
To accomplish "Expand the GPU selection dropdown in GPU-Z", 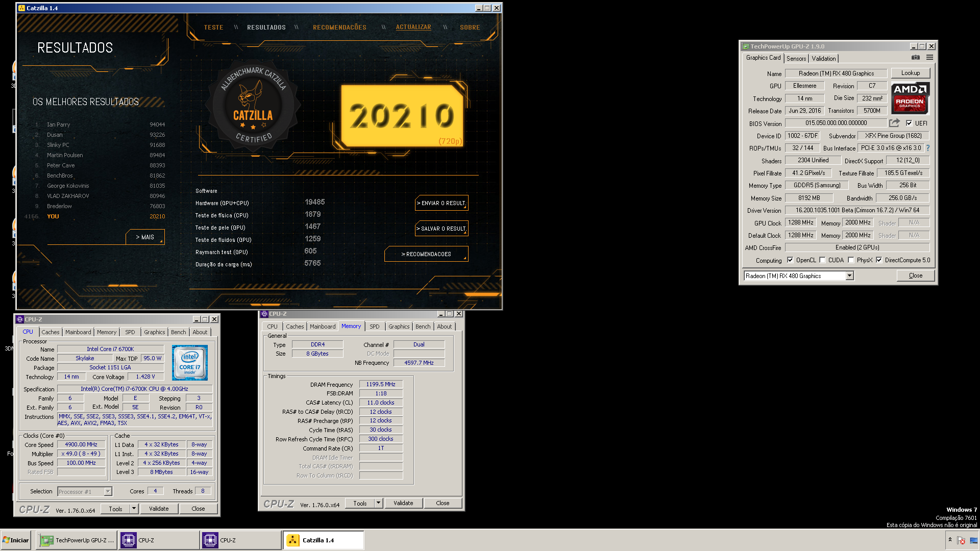I will pos(849,276).
